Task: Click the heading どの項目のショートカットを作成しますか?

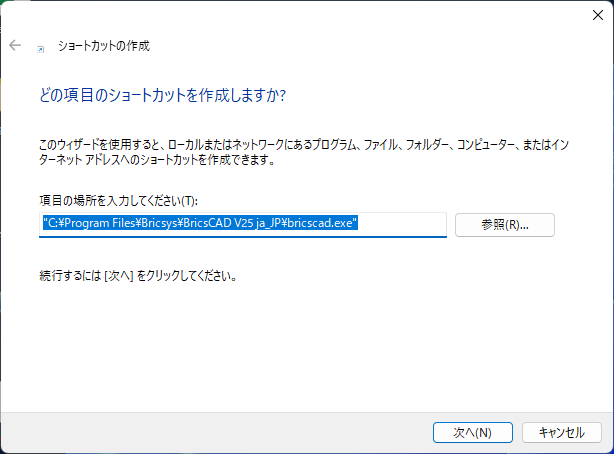Action: [161, 95]
